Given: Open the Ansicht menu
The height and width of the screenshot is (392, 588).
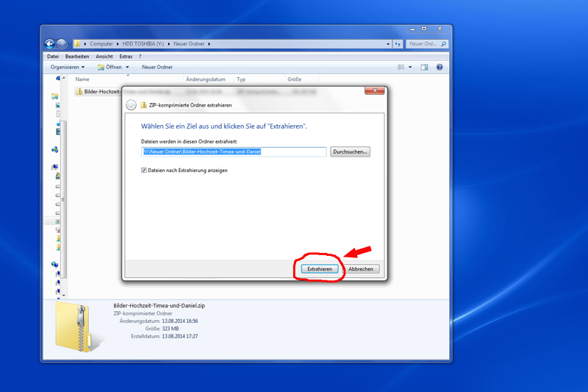Looking at the screenshot, I should point(104,56).
